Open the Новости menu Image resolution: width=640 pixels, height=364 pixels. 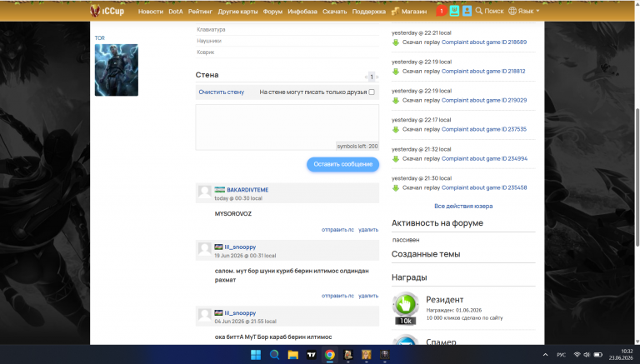click(x=151, y=12)
